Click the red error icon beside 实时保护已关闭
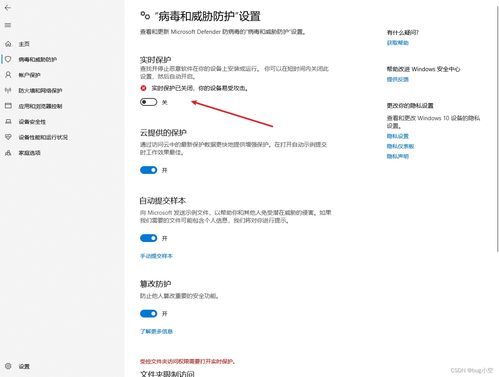The image size is (499, 377). (143, 88)
